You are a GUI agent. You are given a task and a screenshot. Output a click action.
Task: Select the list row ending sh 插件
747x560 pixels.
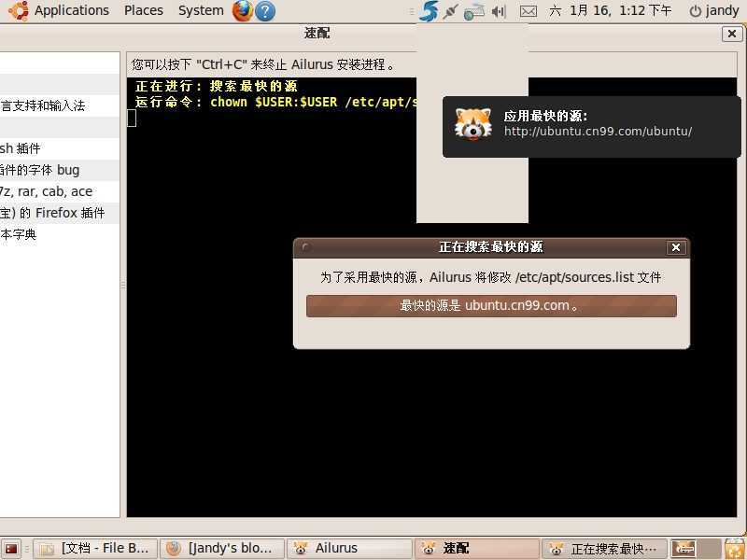coord(60,148)
